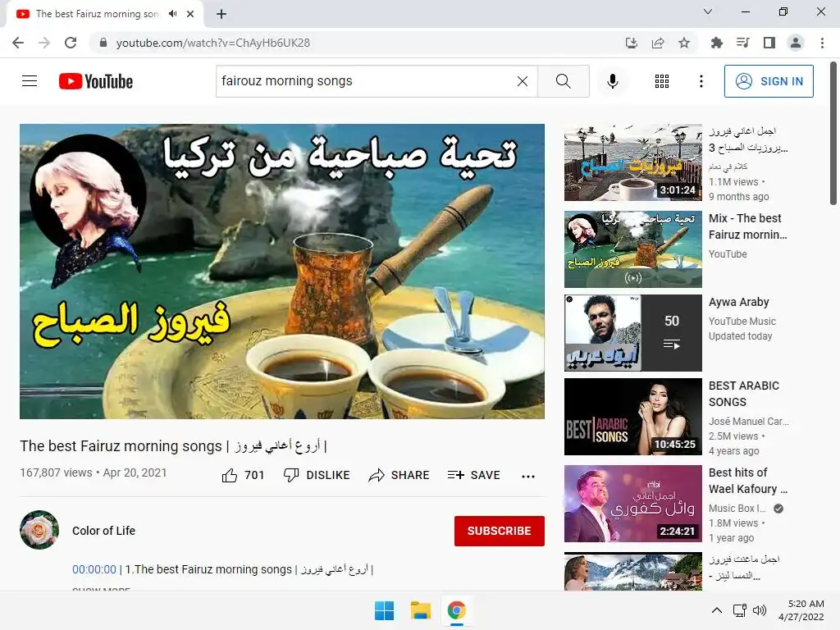View site info via lock icon
This screenshot has height=630, width=840.
103,43
